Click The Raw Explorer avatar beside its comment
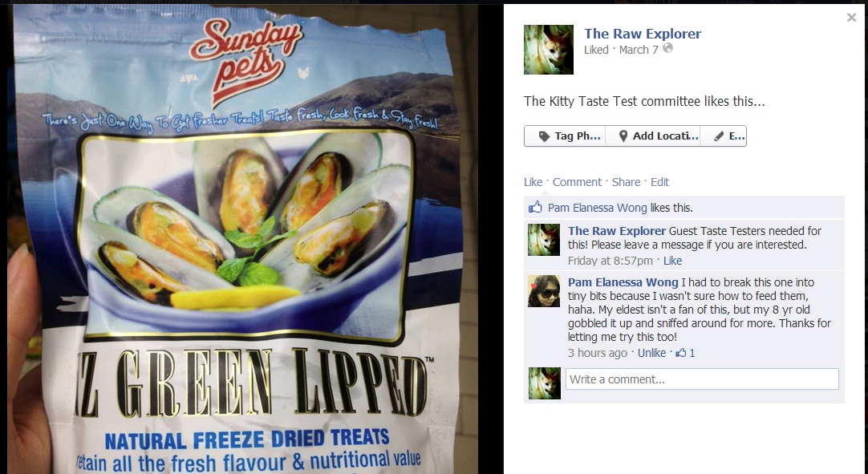868x474 pixels. click(544, 240)
